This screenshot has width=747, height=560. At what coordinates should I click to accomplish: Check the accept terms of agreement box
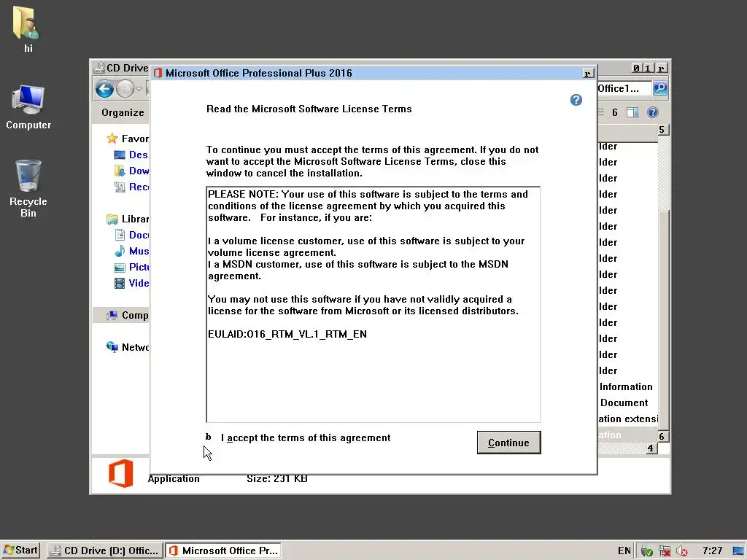[208, 437]
